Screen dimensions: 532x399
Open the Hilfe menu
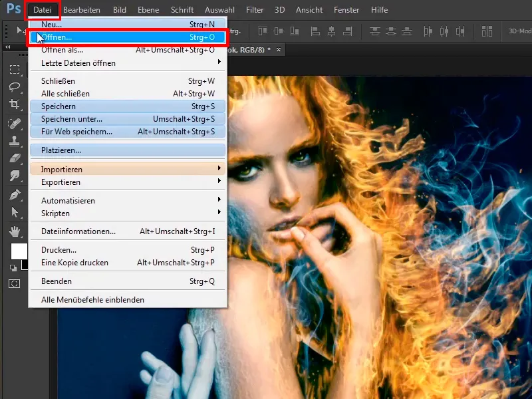click(379, 10)
